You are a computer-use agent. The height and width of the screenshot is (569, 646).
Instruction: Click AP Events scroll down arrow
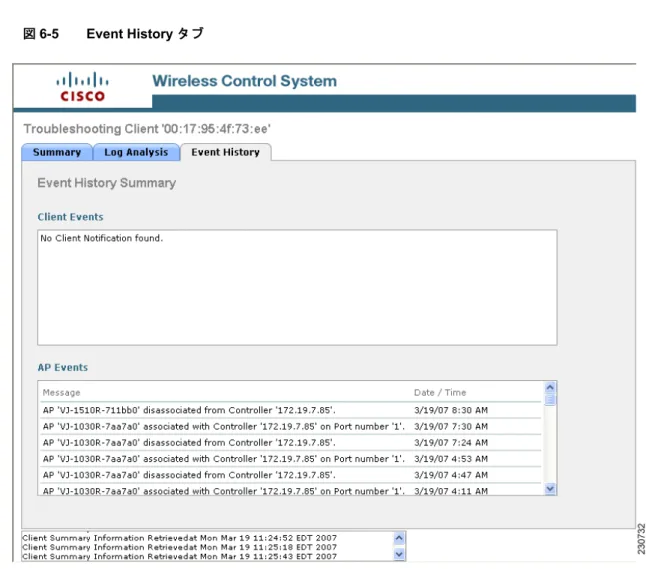[x=550, y=489]
